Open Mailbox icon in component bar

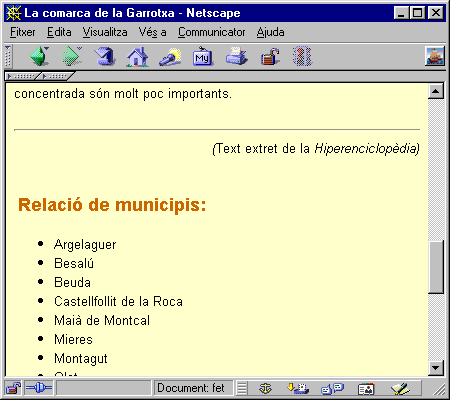coord(298,388)
